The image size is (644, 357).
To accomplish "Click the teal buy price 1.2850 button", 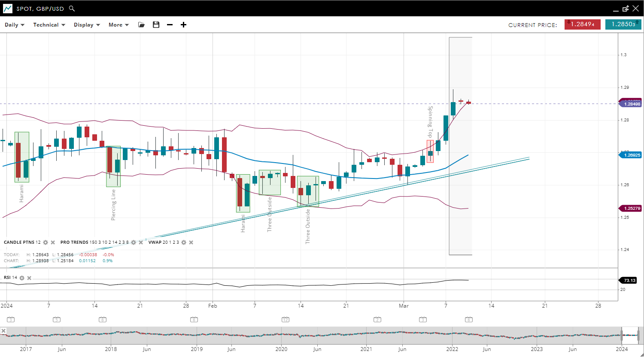I will pyautogui.click(x=623, y=24).
